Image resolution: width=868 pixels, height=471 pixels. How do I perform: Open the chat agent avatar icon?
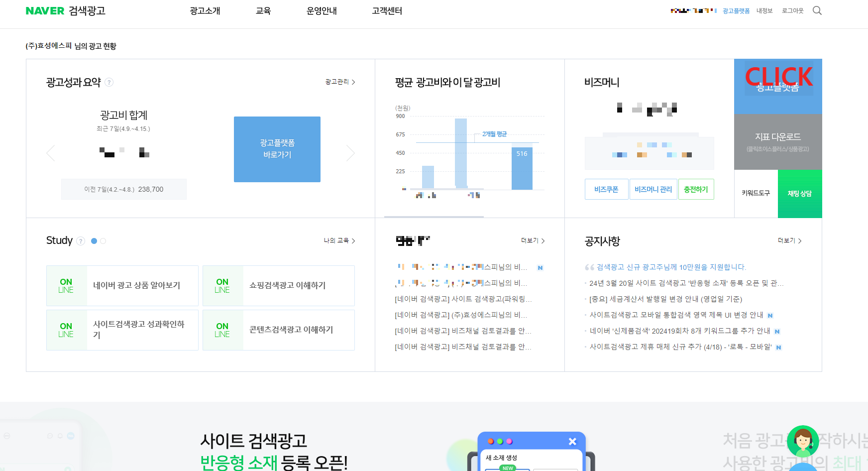pos(803,441)
